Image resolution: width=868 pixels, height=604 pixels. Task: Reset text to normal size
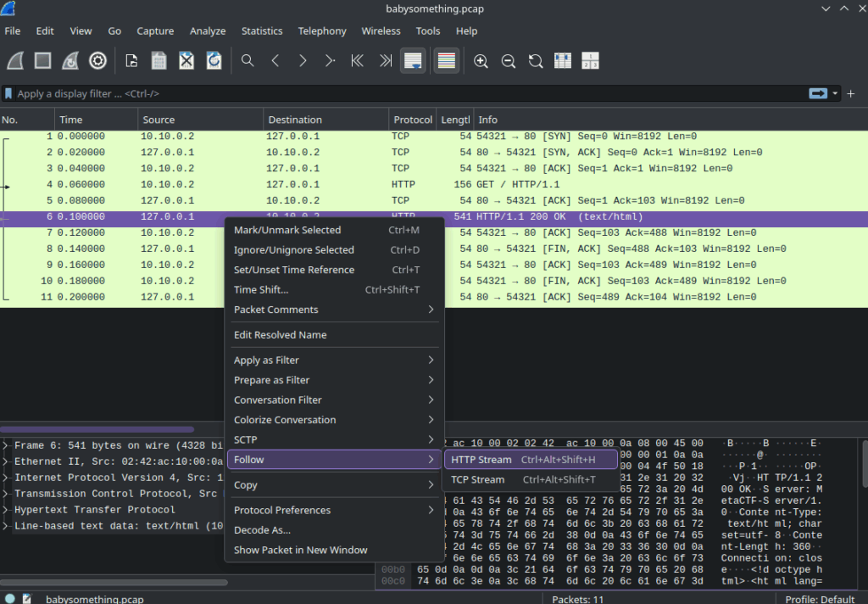536,60
